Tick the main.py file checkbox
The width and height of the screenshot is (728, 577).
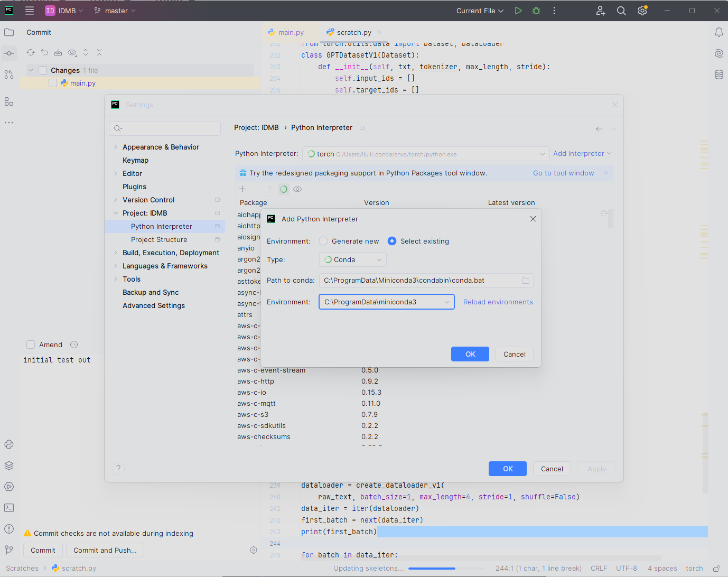point(53,83)
